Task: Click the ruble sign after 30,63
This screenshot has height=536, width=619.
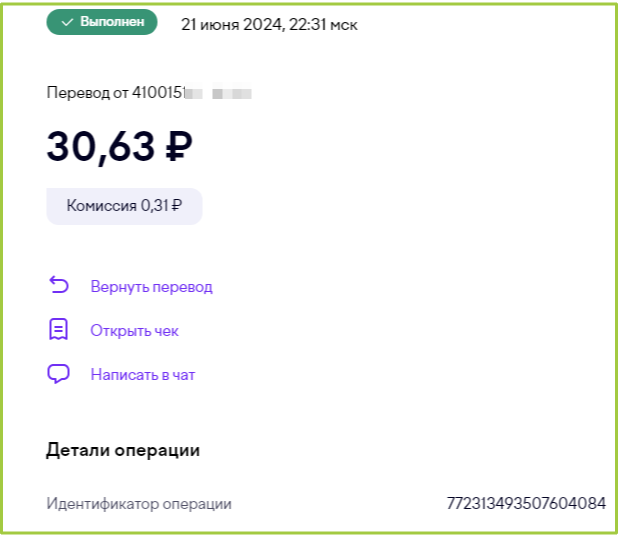Action: tap(179, 146)
